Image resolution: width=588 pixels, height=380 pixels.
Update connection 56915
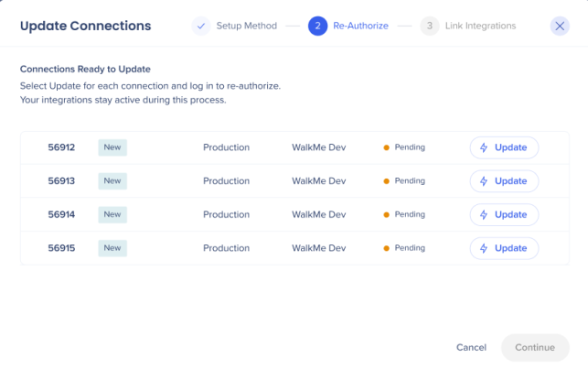click(504, 248)
